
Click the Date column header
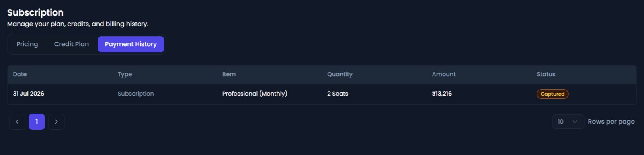pos(20,74)
